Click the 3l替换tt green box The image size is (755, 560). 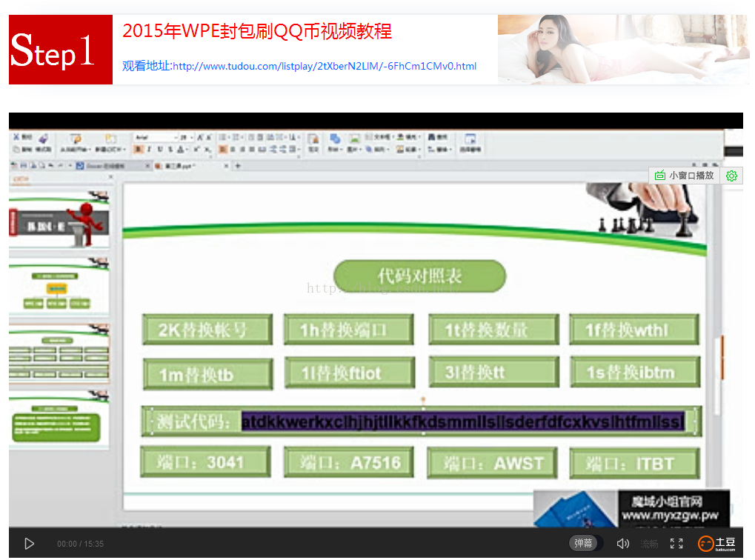click(x=493, y=372)
